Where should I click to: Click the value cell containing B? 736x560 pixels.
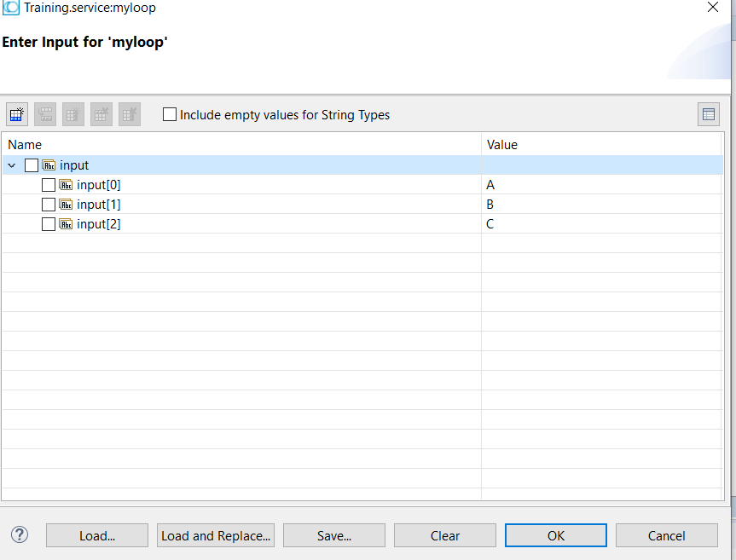tap(602, 205)
